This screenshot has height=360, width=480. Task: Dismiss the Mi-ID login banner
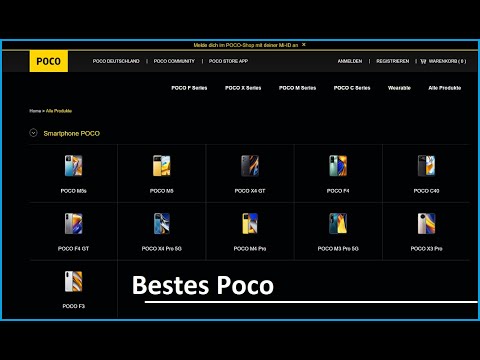(x=304, y=45)
